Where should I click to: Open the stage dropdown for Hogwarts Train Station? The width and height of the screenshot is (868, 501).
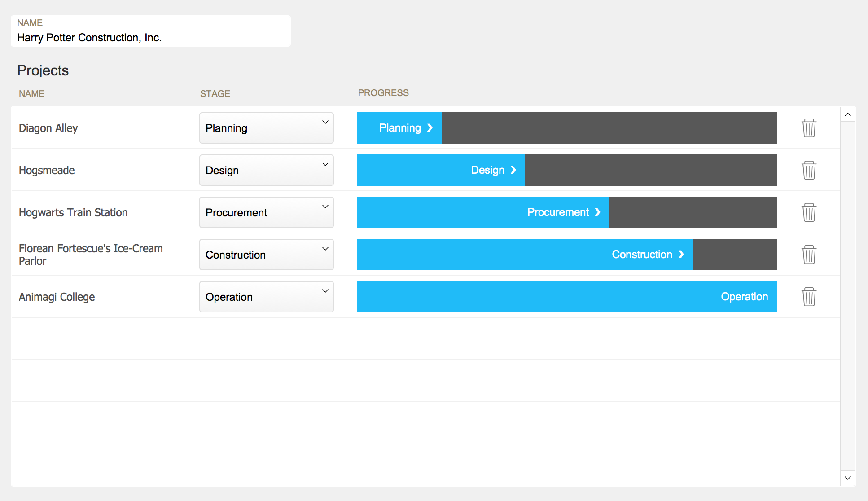266,211
